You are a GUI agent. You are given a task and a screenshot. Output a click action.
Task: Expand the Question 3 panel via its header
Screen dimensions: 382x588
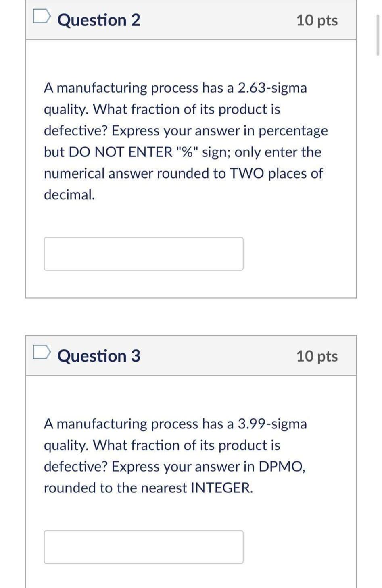(x=191, y=356)
